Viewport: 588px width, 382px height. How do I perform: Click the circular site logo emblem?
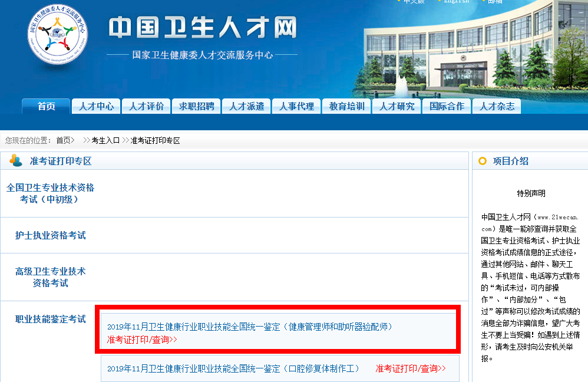click(x=57, y=35)
